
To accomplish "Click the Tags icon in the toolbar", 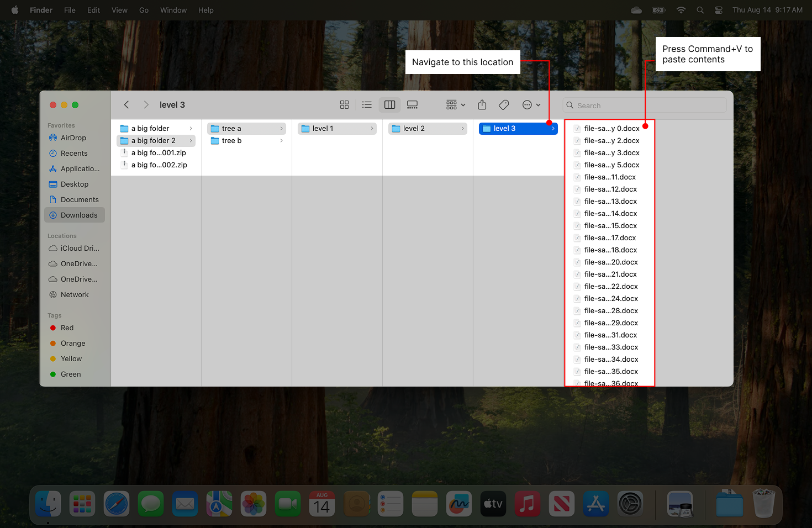I will pos(503,104).
